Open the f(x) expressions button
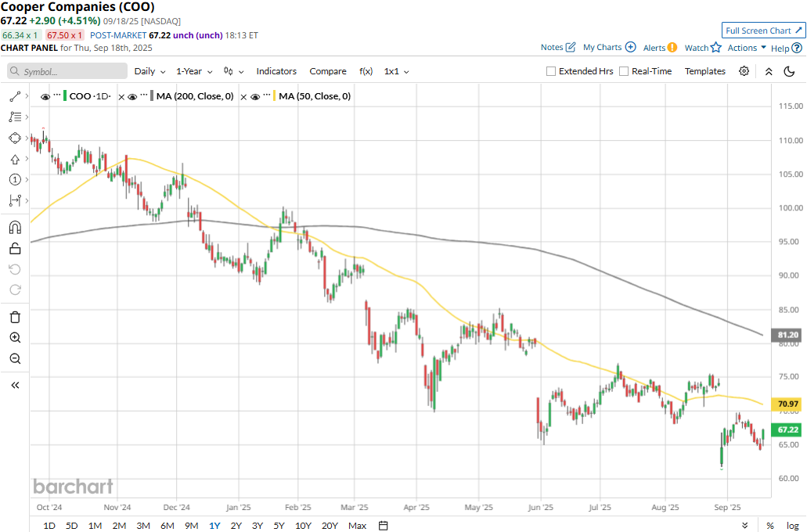807x532 pixels. pyautogui.click(x=366, y=71)
